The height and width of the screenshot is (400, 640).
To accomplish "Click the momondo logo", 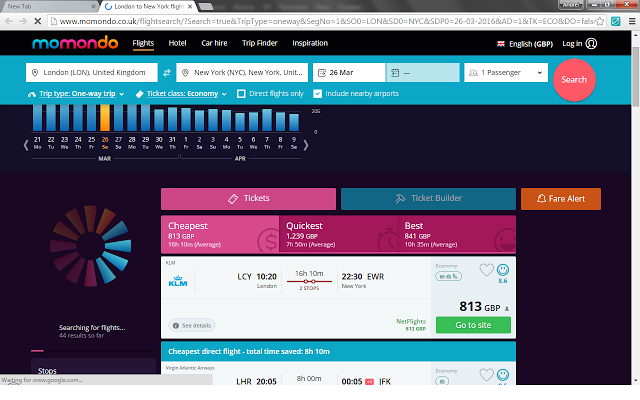I will [x=75, y=43].
